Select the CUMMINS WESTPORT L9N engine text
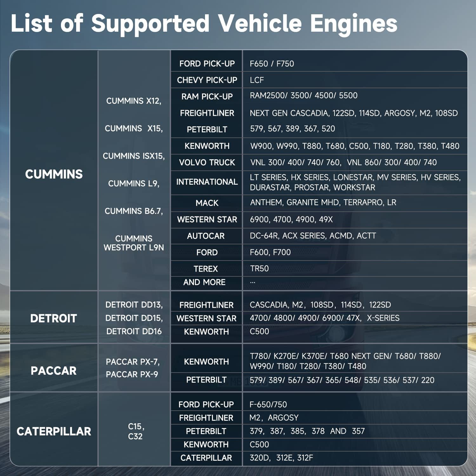This screenshot has height=476, width=476. point(134,243)
